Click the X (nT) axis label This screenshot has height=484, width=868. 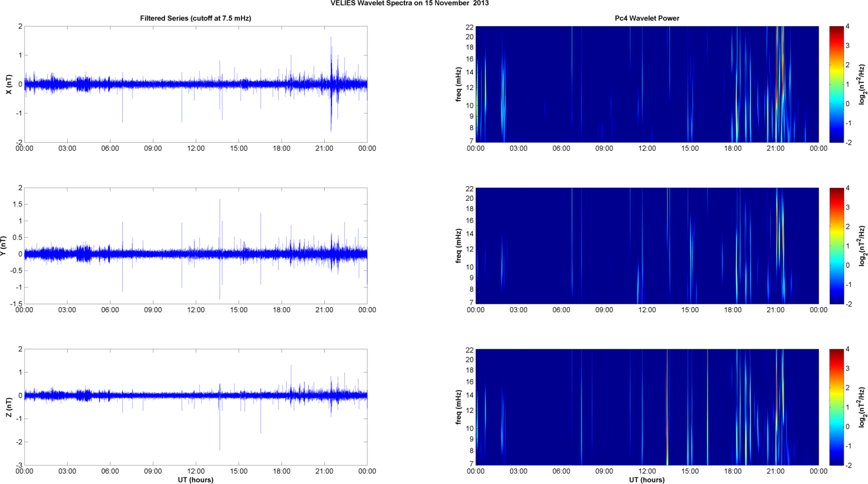coord(9,84)
